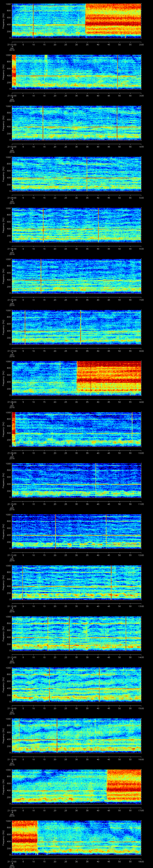Click the 21:06:00 start time label
This screenshot has height=868, width=153.
12,300
